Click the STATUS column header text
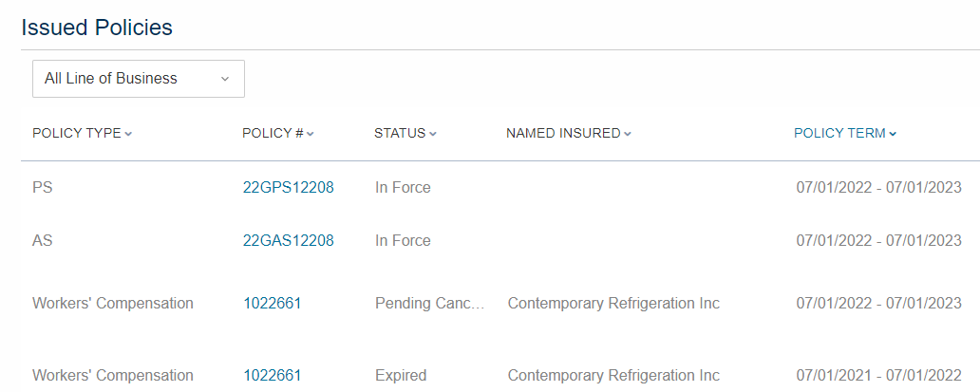Image resolution: width=980 pixels, height=392 pixels. point(400,133)
